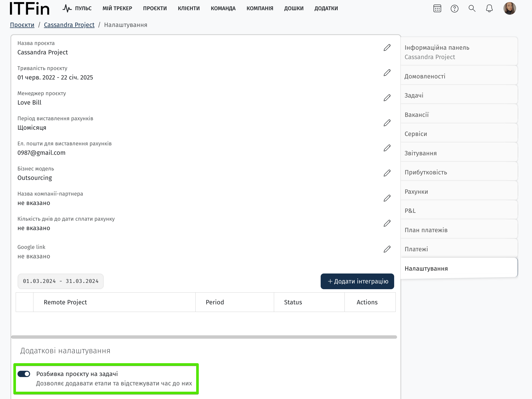Open КЛІЄНТИ menu item
Image resolution: width=532 pixels, height=399 pixels.
[x=189, y=8]
